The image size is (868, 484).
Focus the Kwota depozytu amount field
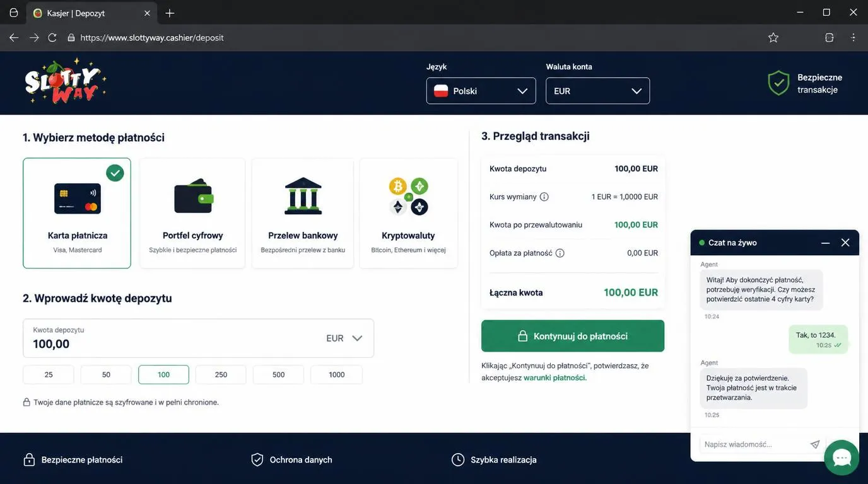[198, 338]
